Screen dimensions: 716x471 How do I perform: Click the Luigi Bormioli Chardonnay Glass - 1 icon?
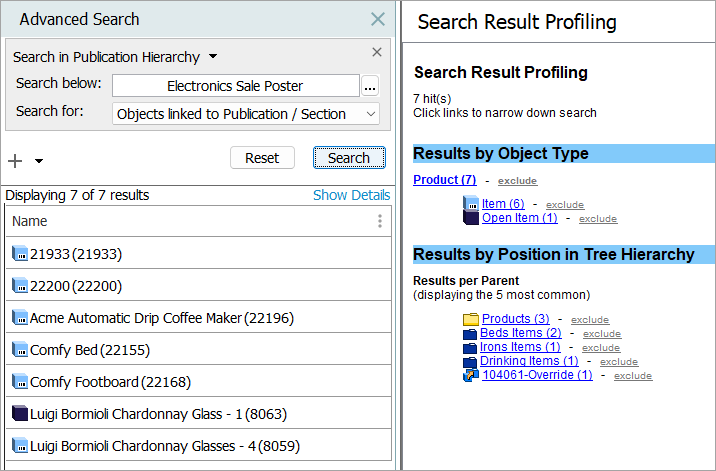19,414
